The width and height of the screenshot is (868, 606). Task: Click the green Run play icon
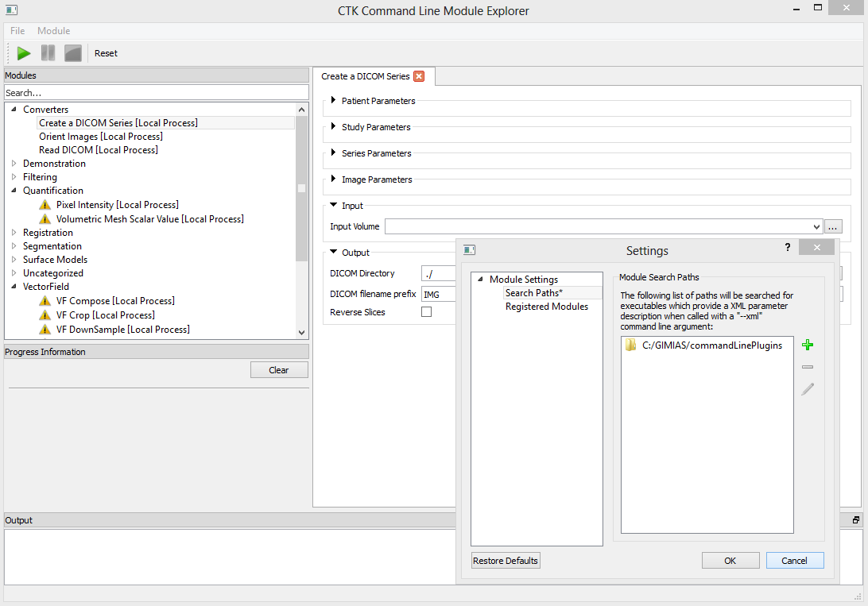(24, 53)
